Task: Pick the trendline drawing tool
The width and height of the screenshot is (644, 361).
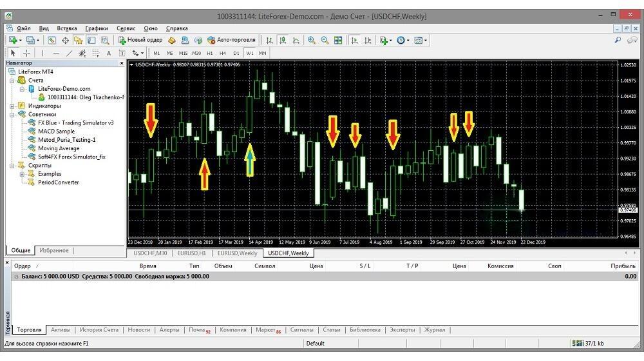Action: pos(70,53)
